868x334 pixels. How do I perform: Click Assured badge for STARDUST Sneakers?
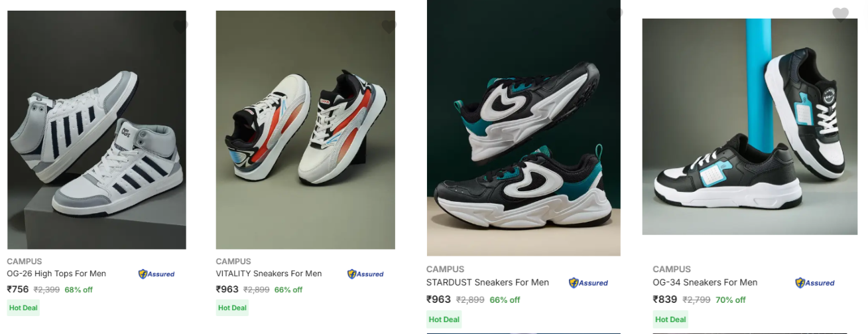(x=588, y=283)
